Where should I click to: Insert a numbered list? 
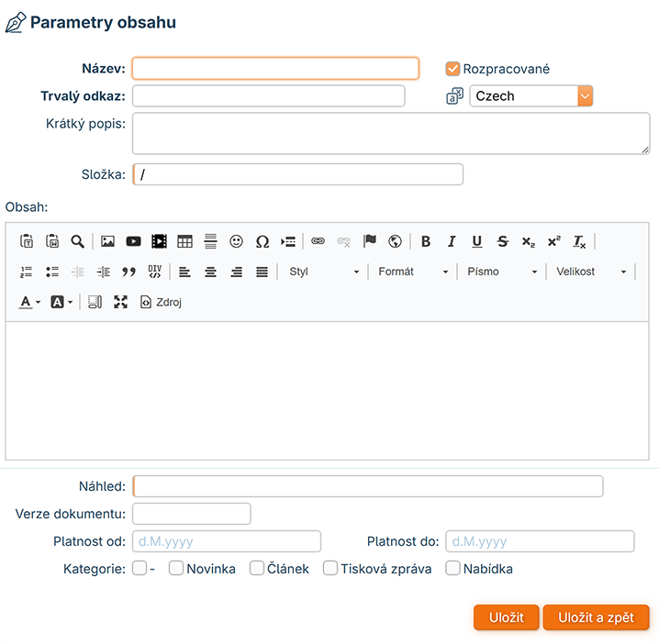coord(26,272)
